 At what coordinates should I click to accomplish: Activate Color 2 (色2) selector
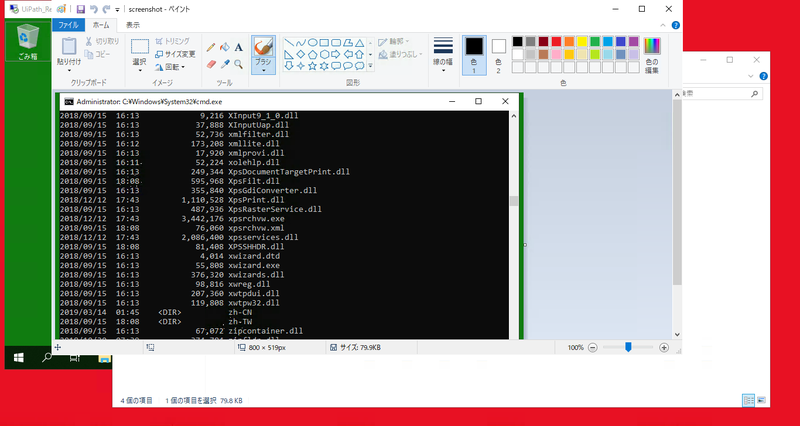pyautogui.click(x=498, y=55)
